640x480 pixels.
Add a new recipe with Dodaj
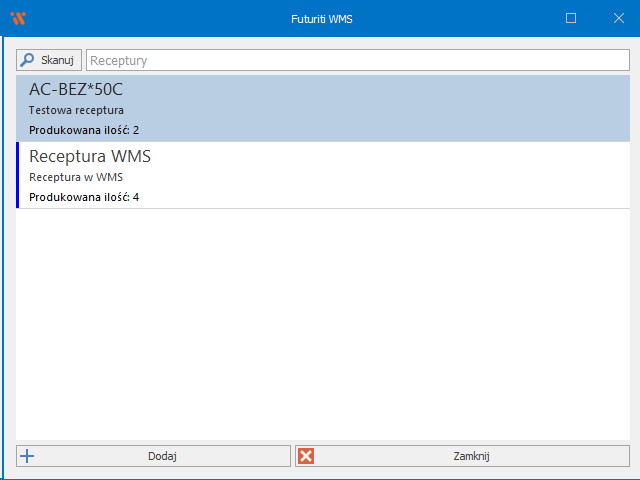coord(161,456)
